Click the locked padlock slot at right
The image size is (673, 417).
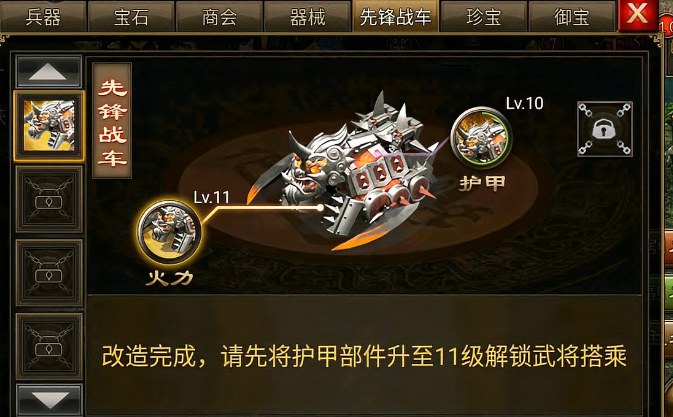click(605, 129)
